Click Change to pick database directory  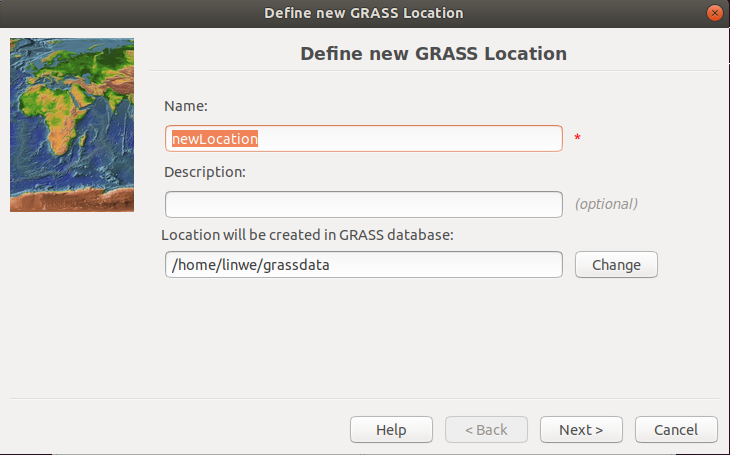(616, 265)
